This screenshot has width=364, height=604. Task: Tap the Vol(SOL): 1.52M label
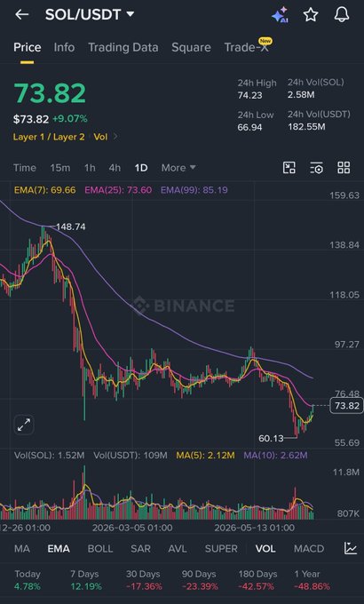(x=50, y=456)
